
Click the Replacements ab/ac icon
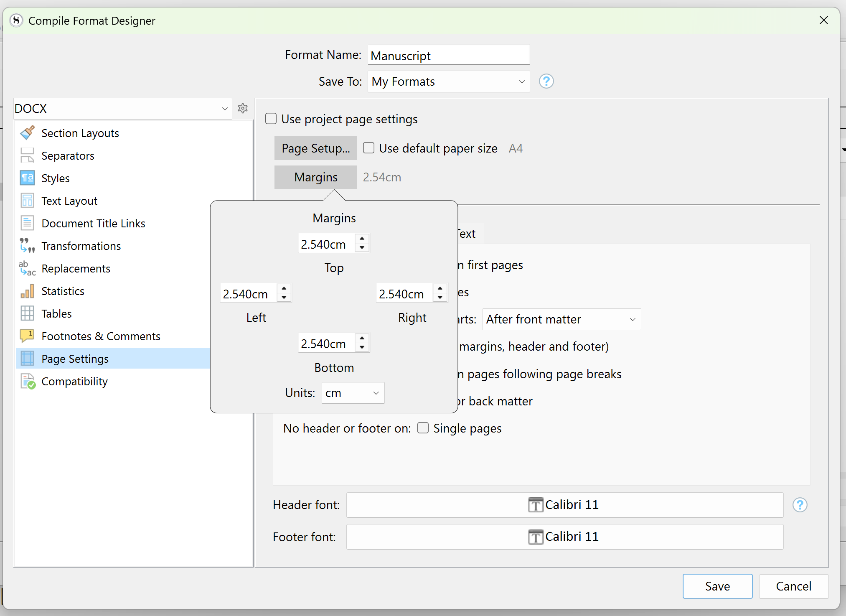tap(26, 269)
